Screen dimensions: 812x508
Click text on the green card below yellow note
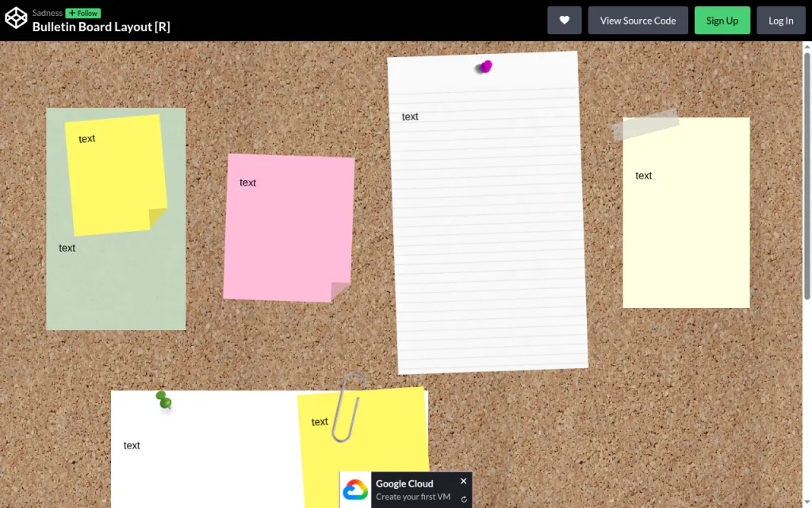pos(67,248)
